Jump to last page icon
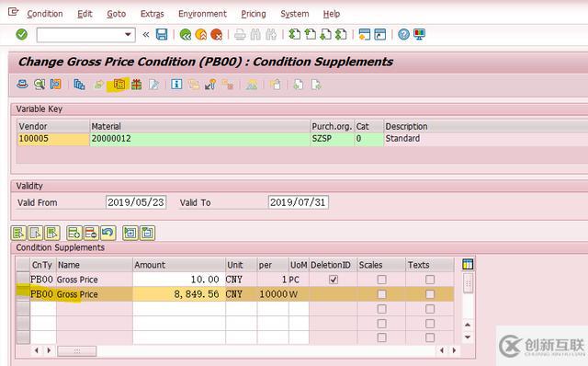This screenshot has height=366, width=588. (x=341, y=35)
